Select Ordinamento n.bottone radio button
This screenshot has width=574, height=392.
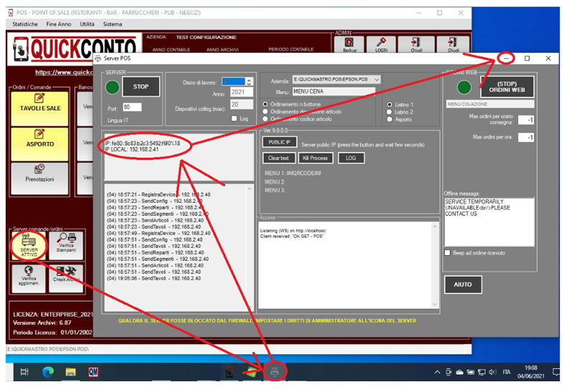tap(265, 104)
